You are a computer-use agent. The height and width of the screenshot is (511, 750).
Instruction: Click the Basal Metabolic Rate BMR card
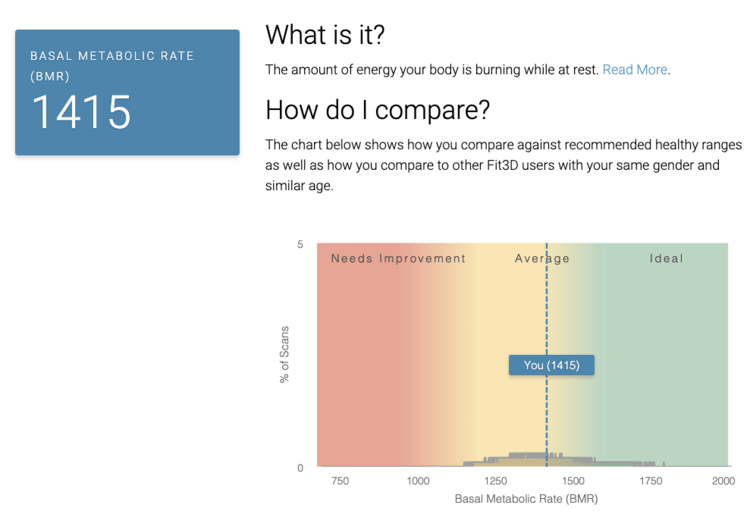127,92
